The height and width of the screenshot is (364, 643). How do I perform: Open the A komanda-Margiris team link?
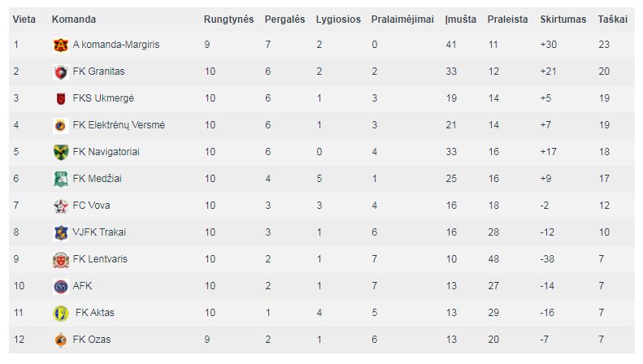tap(116, 45)
